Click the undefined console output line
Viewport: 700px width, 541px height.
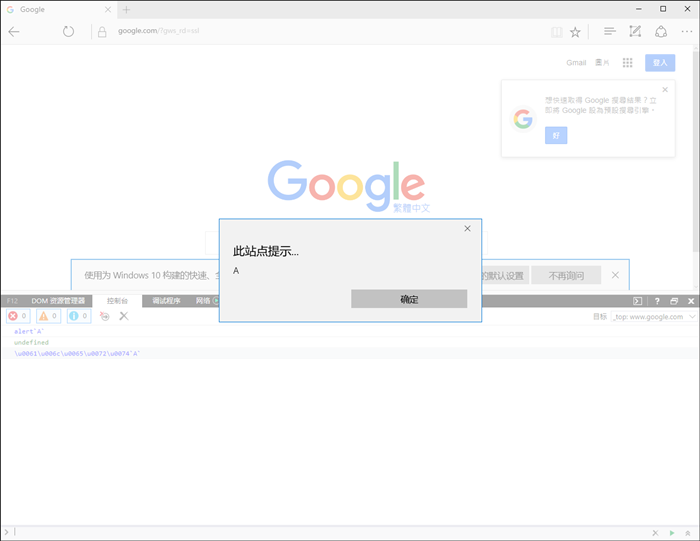pos(31,342)
